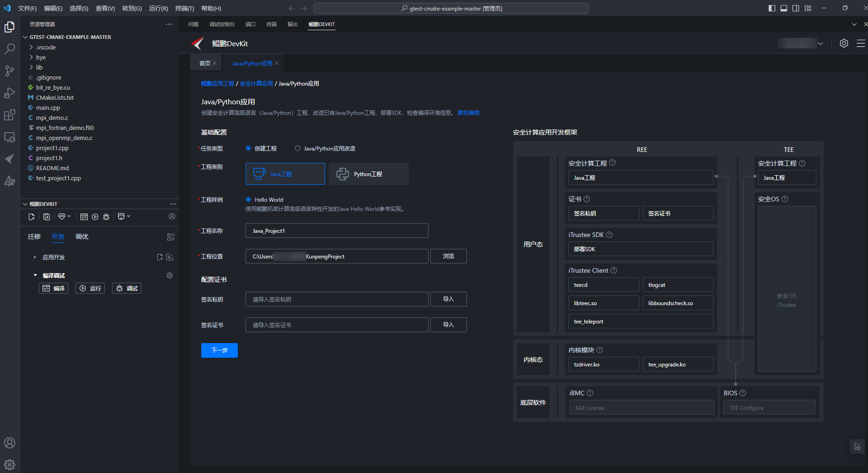Open dropdown arrow beside heart icon
868x473 pixels.
click(69, 216)
